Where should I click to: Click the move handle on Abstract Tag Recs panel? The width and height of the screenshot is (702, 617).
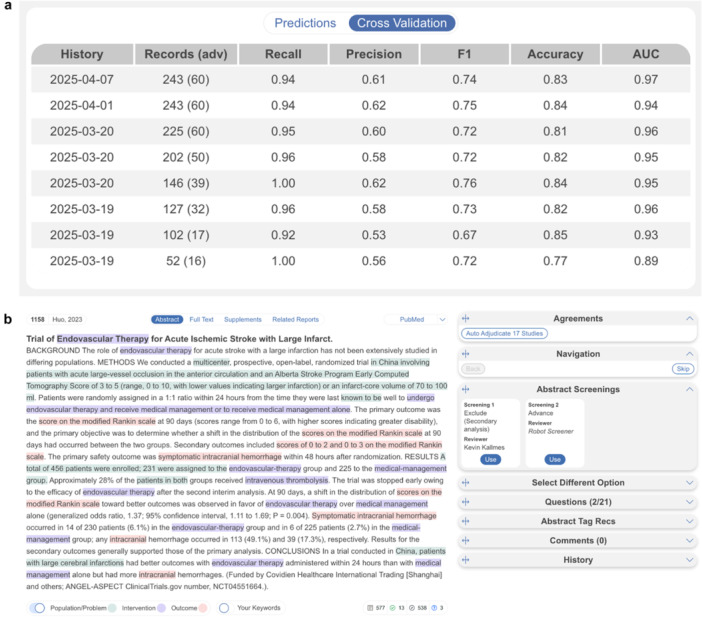click(x=466, y=521)
